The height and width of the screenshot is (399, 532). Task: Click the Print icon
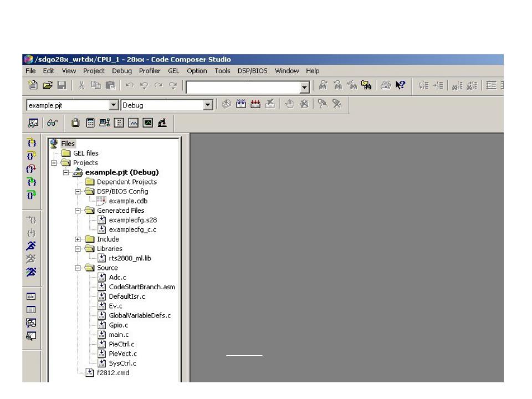[x=386, y=85]
